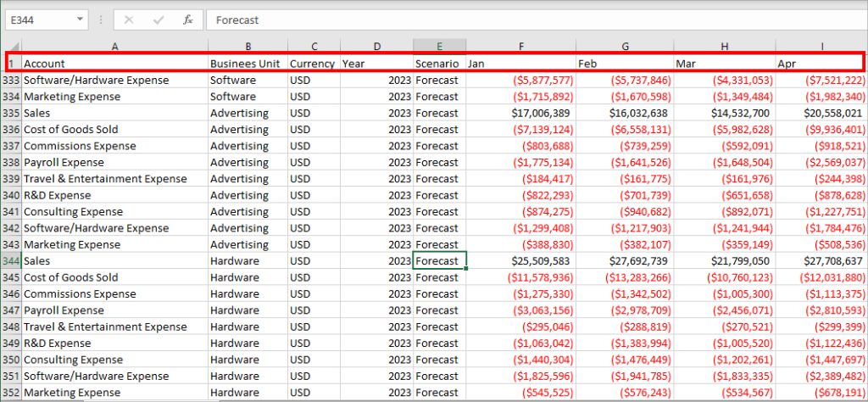
Task: Click the Enter checkmark icon in formula bar
Action: coord(159,20)
